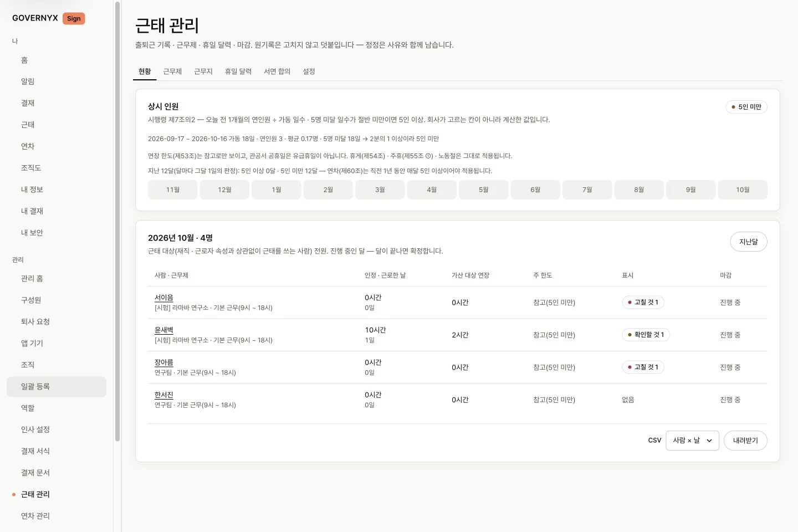Select the 10월 month cell

(743, 190)
